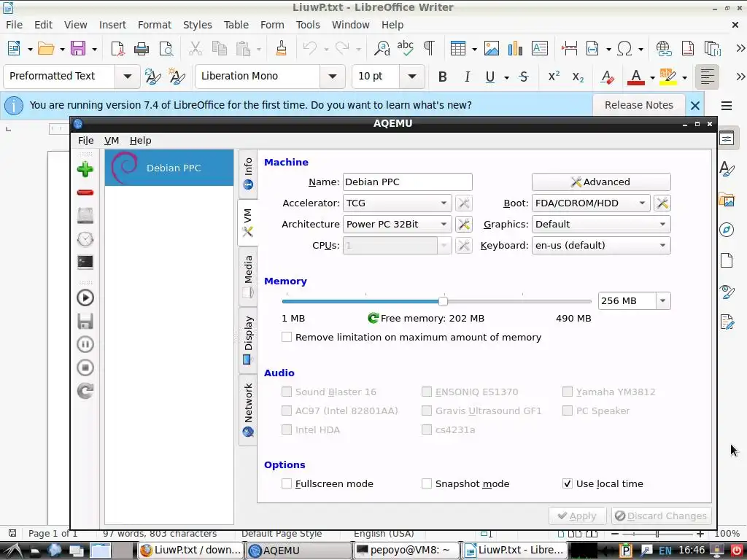The width and height of the screenshot is (747, 560).
Task: Open the Boot FDA/CDROM/HDD dropdown
Action: (591, 203)
